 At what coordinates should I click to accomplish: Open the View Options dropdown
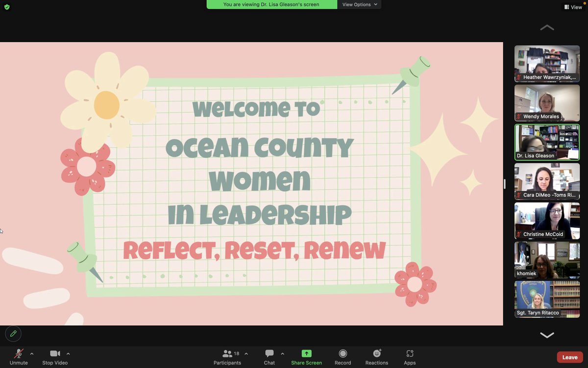coord(360,4)
